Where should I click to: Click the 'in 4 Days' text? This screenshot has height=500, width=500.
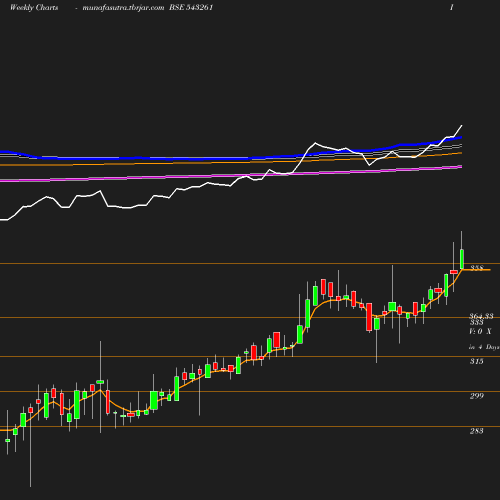[x=484, y=347]
